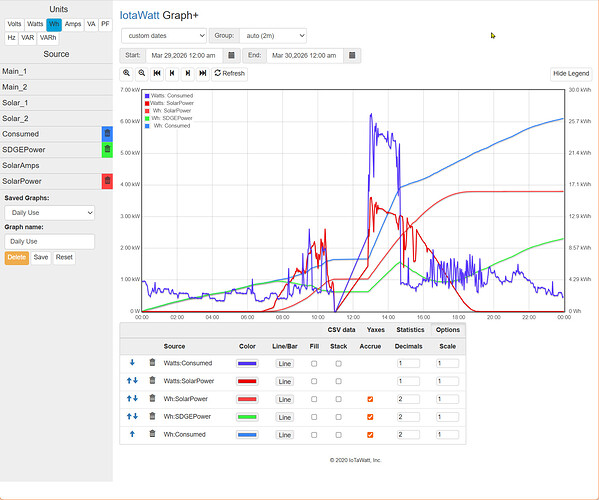Move Wh:Consumed row up
Viewport: 599px width, 500px height.
[x=132, y=434]
